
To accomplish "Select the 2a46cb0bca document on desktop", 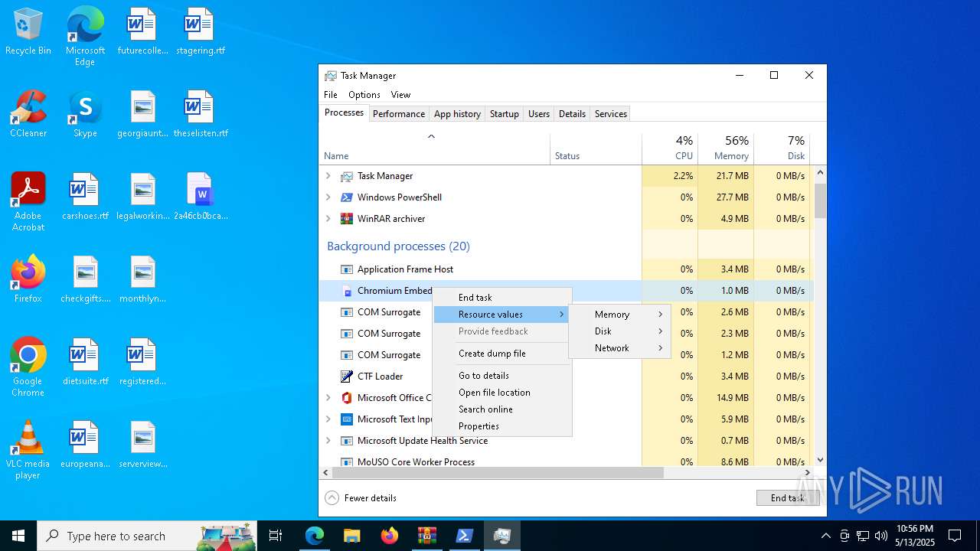I will tap(200, 197).
